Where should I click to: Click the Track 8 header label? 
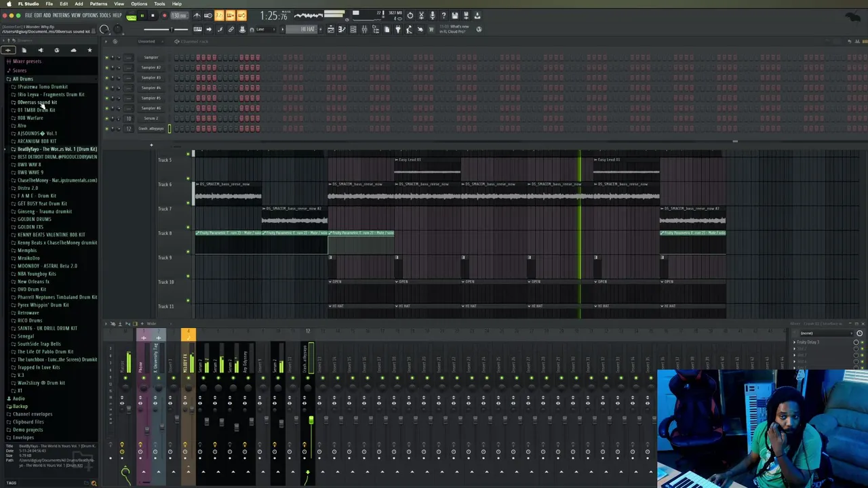pyautogui.click(x=165, y=233)
